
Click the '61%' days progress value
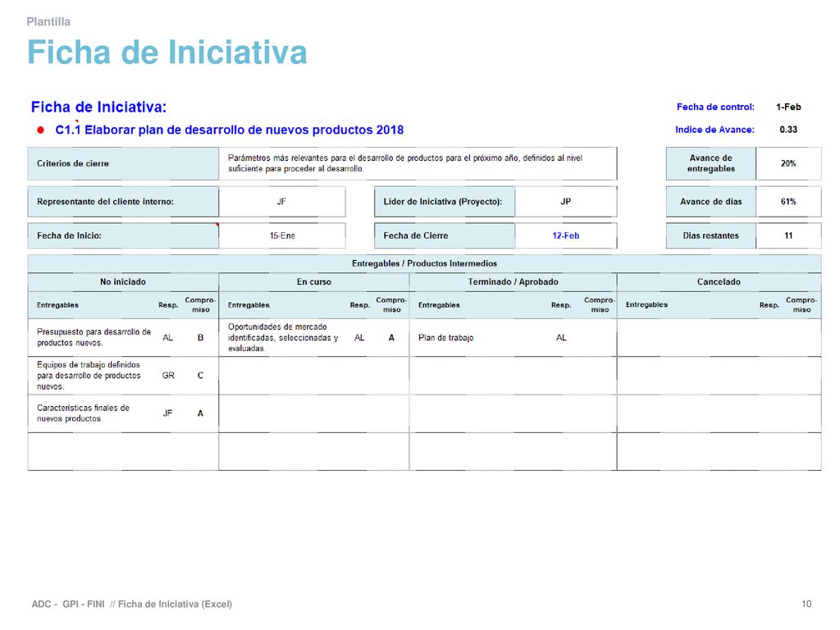(x=788, y=202)
